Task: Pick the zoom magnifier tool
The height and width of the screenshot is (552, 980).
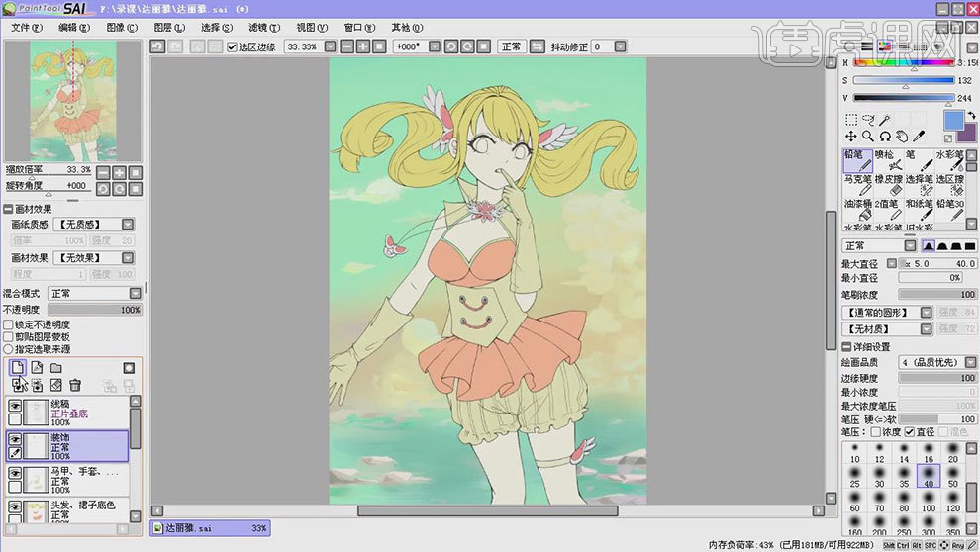Action: tap(868, 137)
